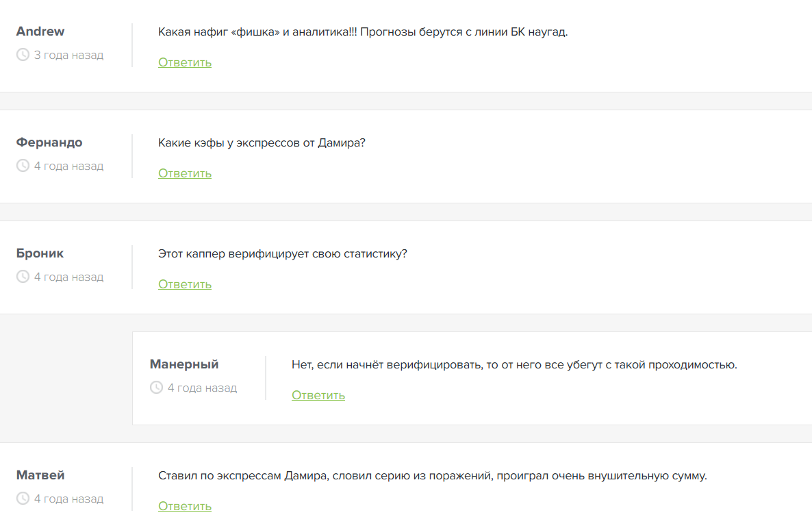Select the commenter name Броник
This screenshot has height=528, width=812.
click(x=40, y=253)
